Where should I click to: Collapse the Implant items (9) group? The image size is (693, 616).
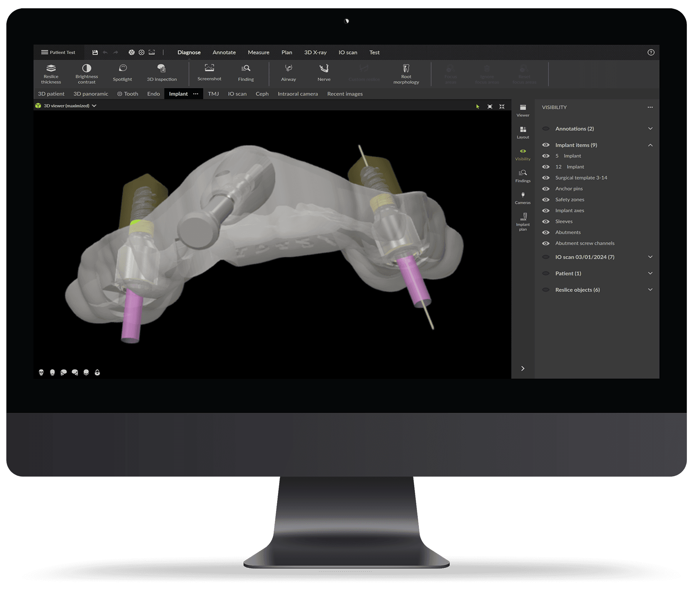[650, 145]
